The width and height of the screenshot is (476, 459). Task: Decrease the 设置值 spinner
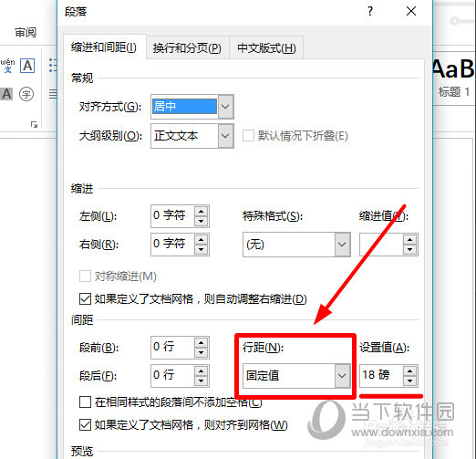[410, 381]
